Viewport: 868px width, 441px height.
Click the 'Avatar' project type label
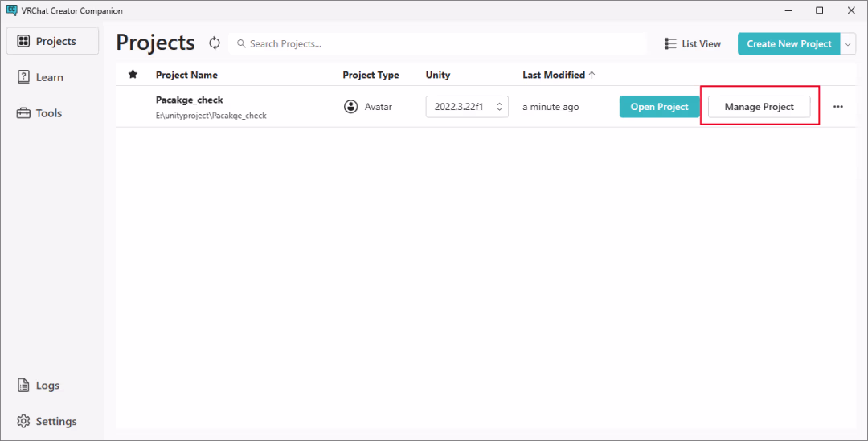[378, 107]
